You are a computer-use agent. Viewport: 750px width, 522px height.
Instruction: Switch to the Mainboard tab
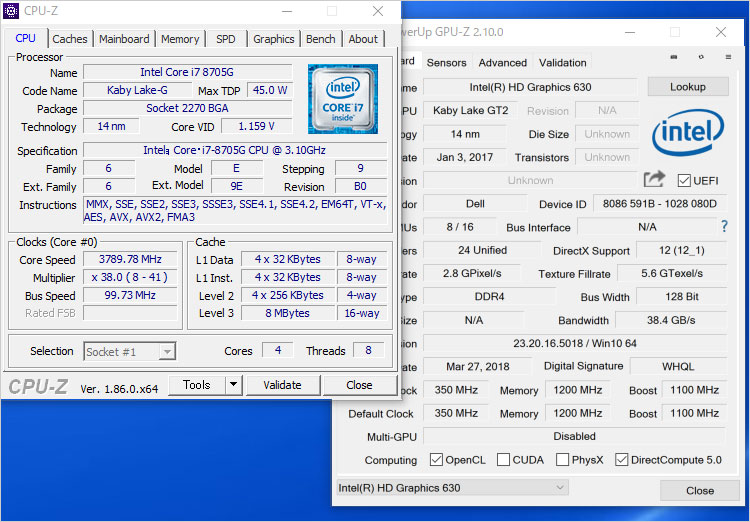coord(124,39)
